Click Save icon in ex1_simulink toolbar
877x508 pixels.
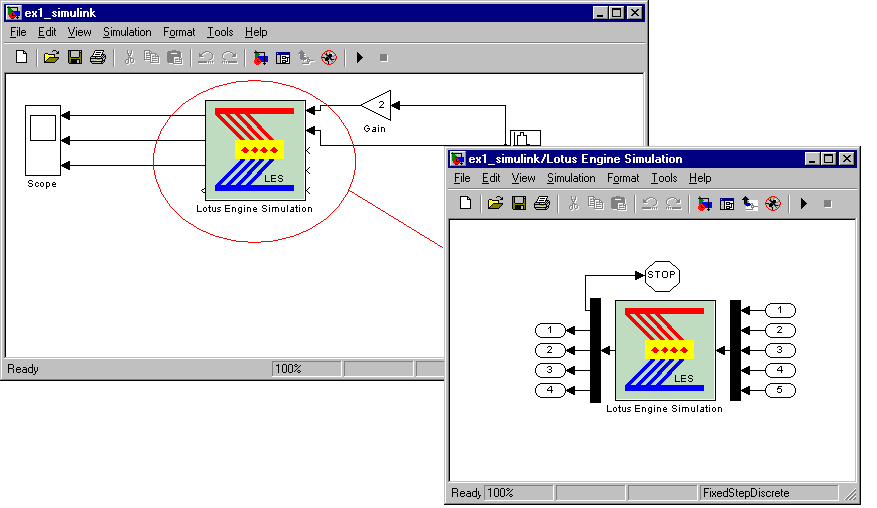point(75,57)
